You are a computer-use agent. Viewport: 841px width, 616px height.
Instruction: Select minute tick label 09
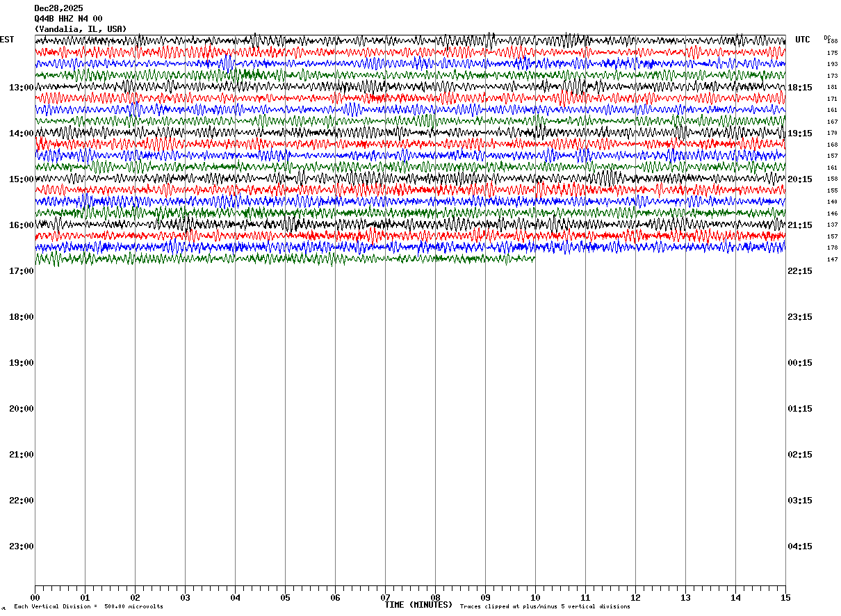(x=485, y=598)
